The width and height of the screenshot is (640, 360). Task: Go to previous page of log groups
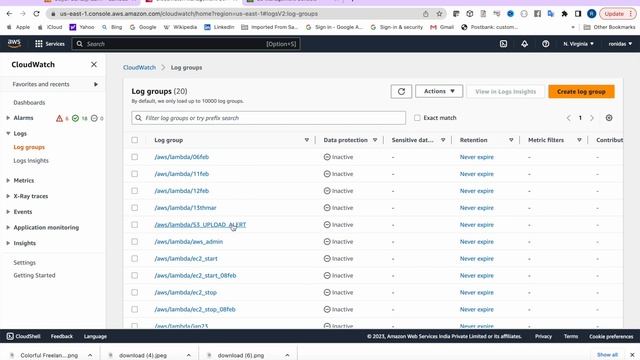coord(569,118)
